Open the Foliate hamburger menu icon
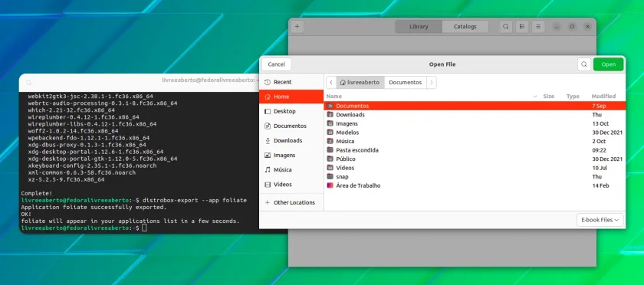Screen dimensions: 644x285 point(538,27)
